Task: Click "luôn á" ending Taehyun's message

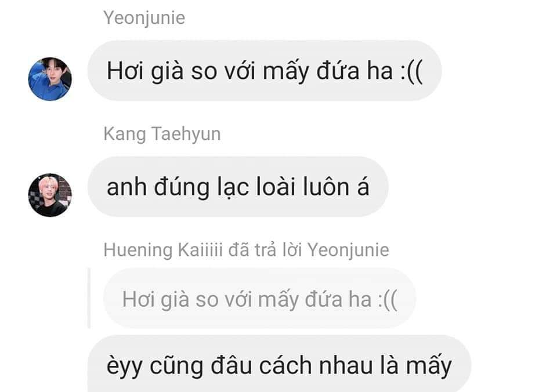Action: coord(336,187)
